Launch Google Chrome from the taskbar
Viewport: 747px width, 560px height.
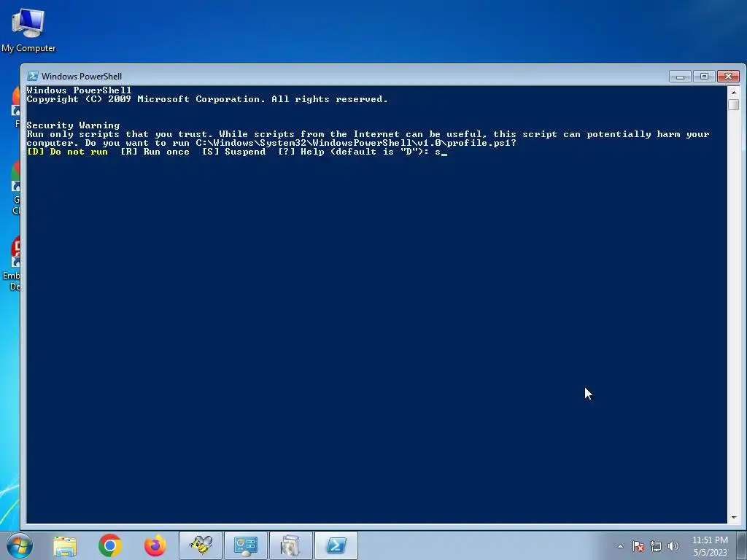[x=110, y=545]
